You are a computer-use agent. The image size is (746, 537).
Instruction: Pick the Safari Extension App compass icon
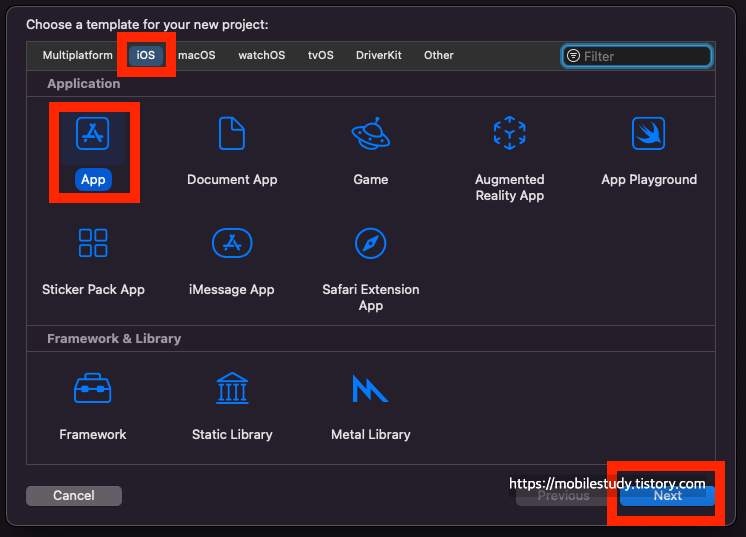[371, 243]
